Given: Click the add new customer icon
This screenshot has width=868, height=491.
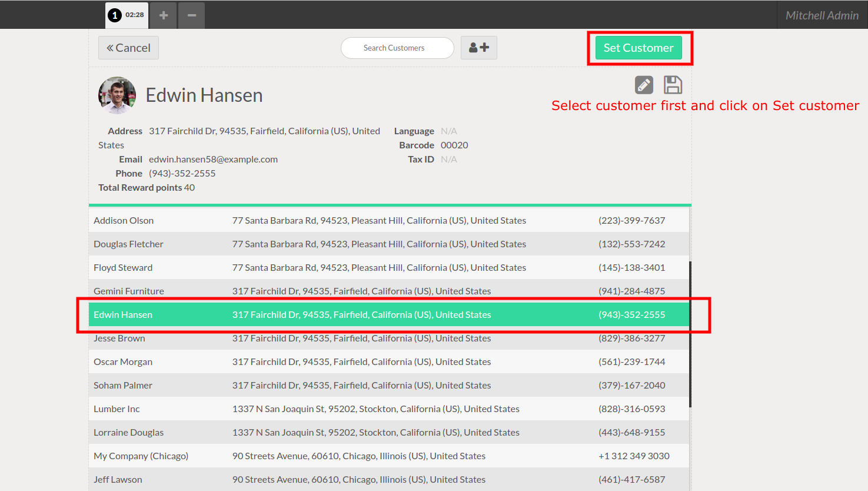Looking at the screenshot, I should pyautogui.click(x=478, y=48).
